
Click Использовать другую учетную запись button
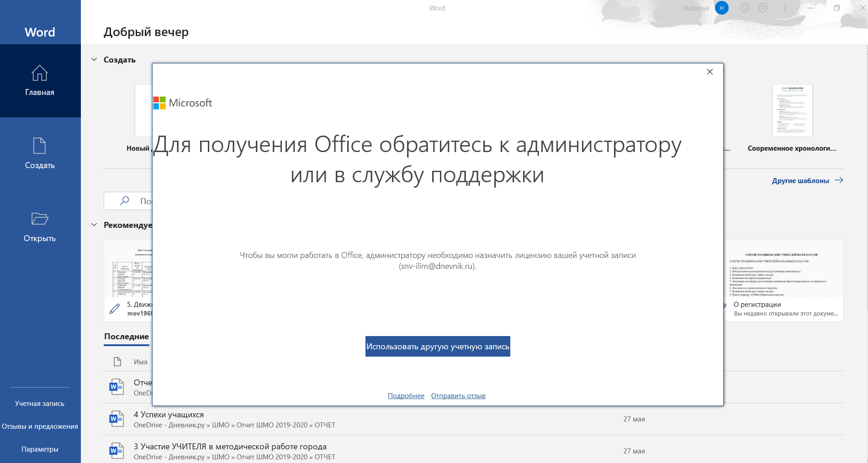click(438, 347)
